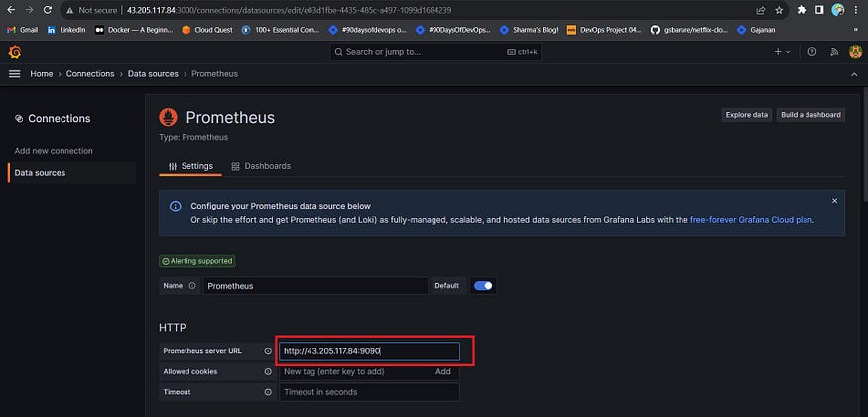Click the Grafana logo icon
This screenshot has height=417, width=868.
coord(15,52)
